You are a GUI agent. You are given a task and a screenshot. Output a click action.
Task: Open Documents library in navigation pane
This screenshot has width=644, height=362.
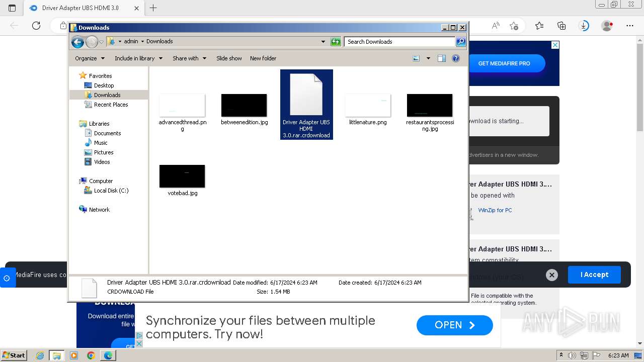107,133
